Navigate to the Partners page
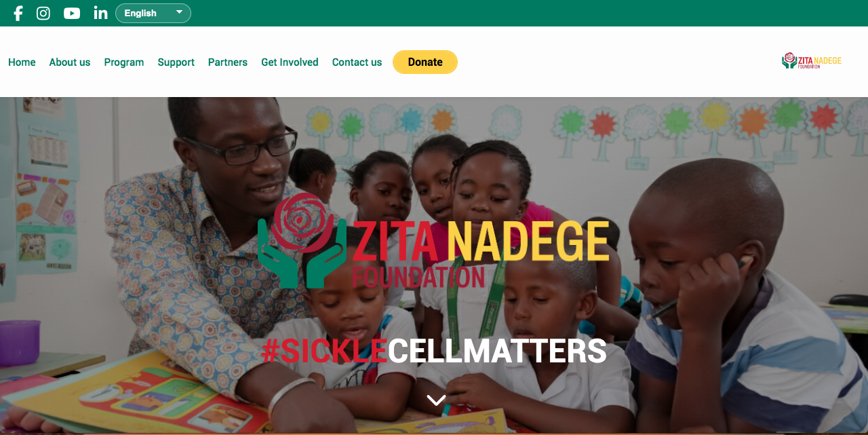Image resolution: width=868 pixels, height=435 pixels. click(228, 62)
